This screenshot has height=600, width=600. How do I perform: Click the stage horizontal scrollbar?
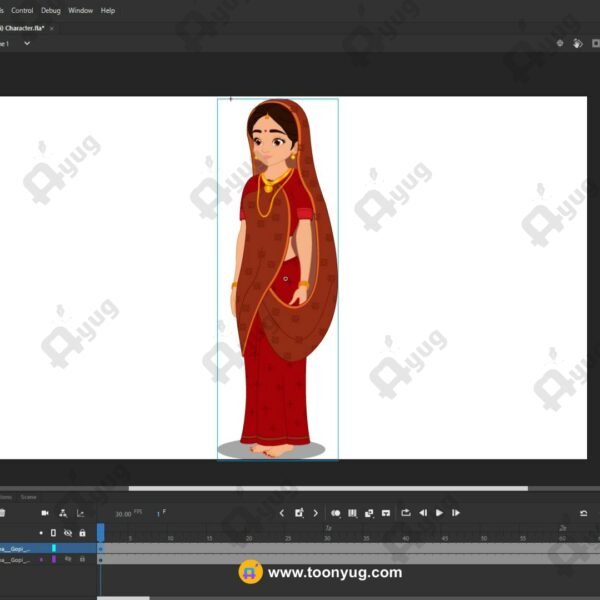[328, 488]
